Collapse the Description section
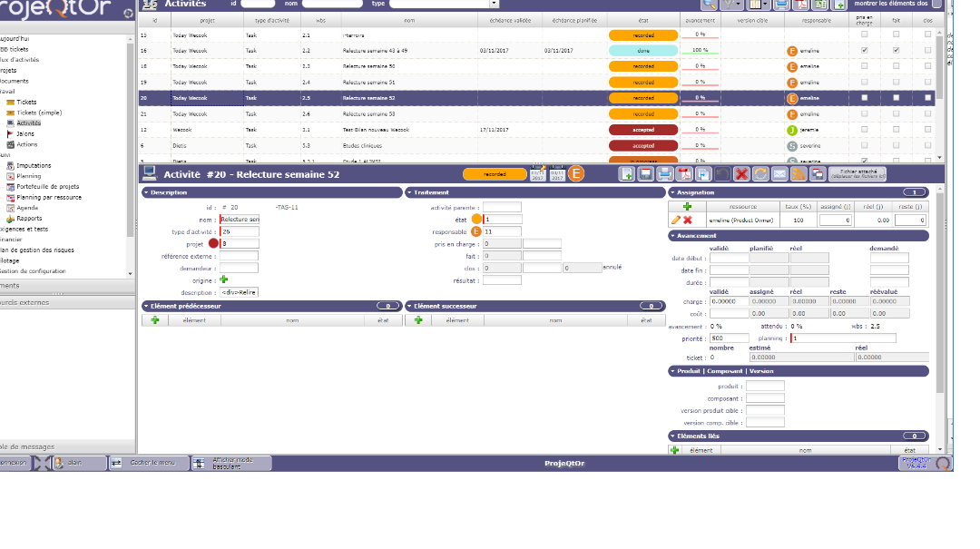 click(146, 192)
